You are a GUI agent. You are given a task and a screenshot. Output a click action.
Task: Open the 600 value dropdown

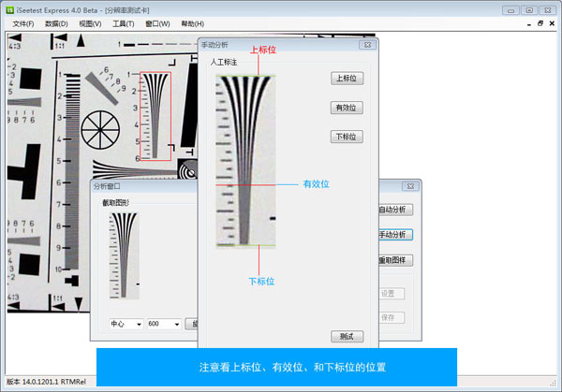[x=177, y=324]
